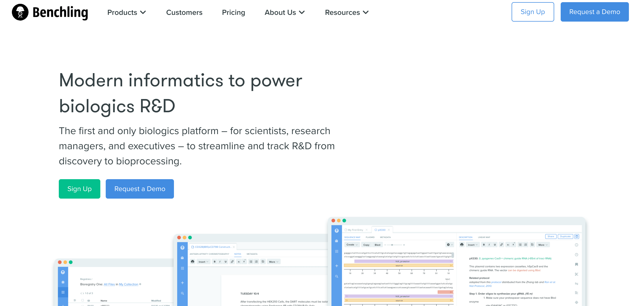The height and width of the screenshot is (306, 644).
Task: Click the green Sign Up button
Action: [x=80, y=189]
